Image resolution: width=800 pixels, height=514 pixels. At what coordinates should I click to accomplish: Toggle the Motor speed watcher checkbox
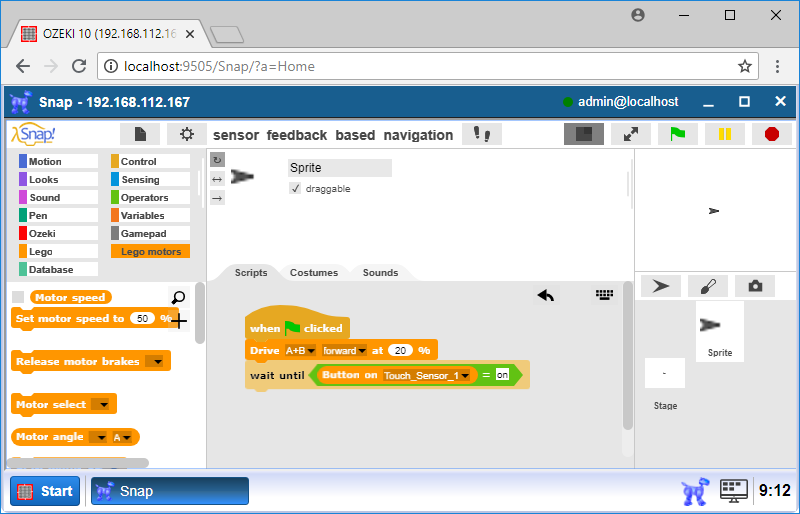18,297
